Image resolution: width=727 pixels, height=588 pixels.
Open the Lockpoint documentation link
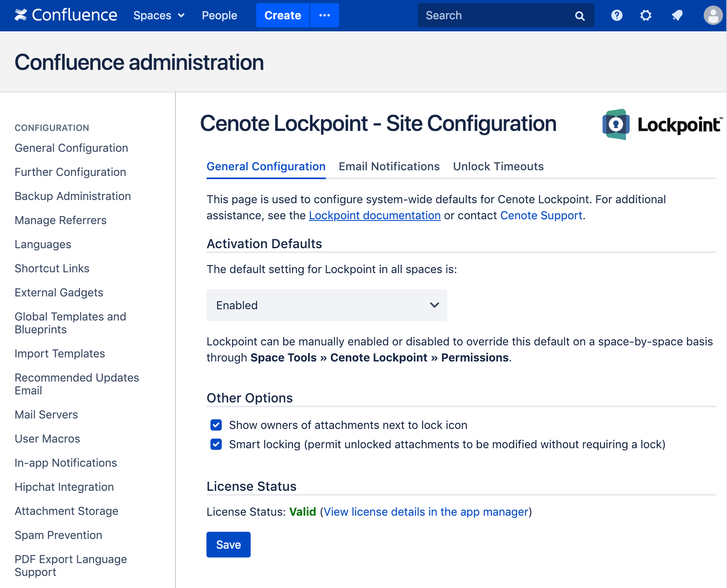tap(374, 216)
